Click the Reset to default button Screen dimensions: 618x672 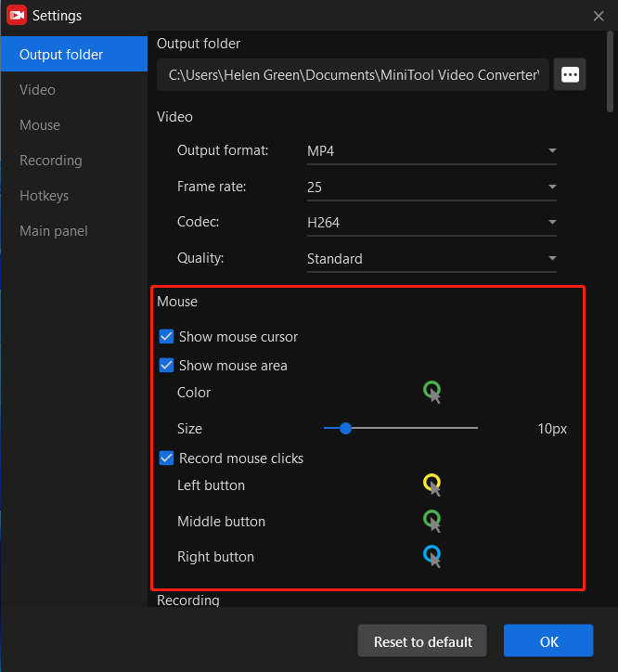(422, 641)
